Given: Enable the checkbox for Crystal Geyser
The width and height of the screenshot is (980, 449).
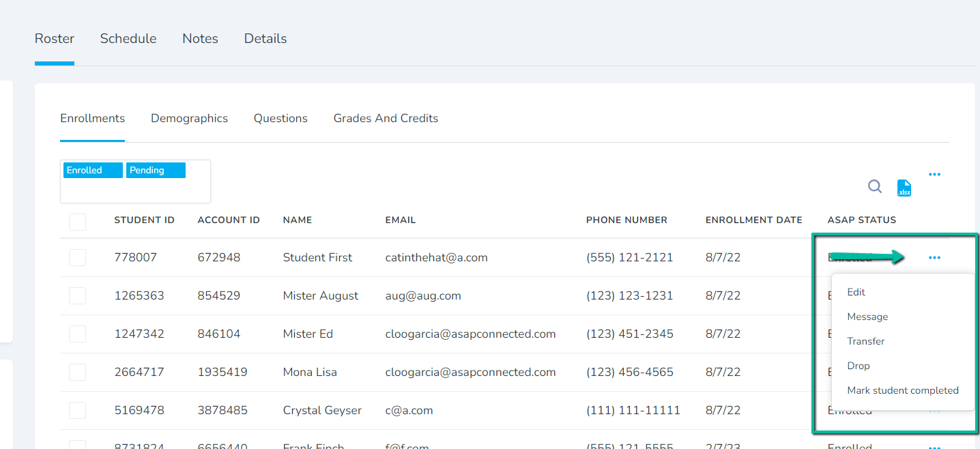Looking at the screenshot, I should 78,410.
